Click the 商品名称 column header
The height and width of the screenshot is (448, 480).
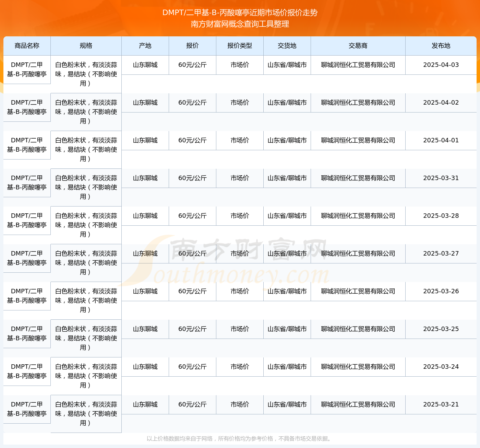click(27, 46)
